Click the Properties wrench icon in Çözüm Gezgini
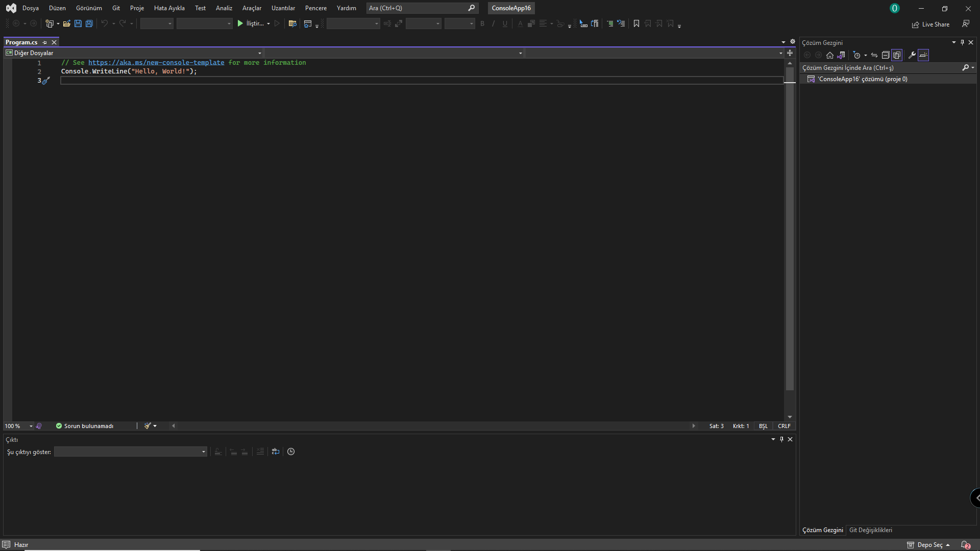Viewport: 980px width, 551px height. pyautogui.click(x=912, y=55)
